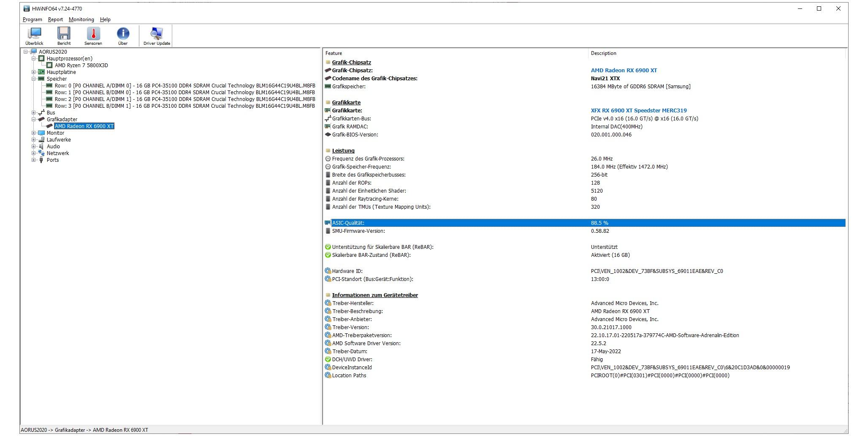
Task: Follow the XFX RX 6900 XT Speedster MERC319 link
Action: (639, 111)
